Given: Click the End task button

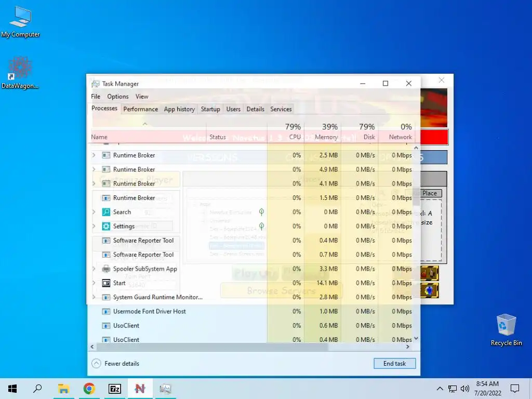Looking at the screenshot, I should [x=395, y=364].
